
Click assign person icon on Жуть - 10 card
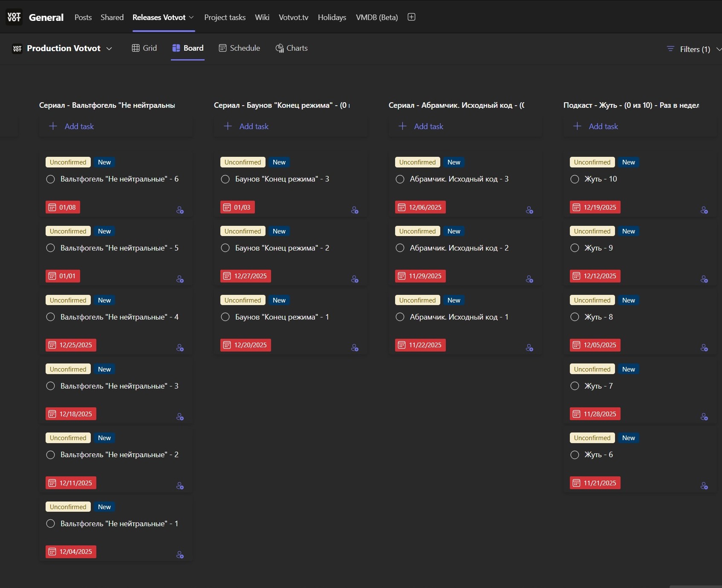[704, 210]
